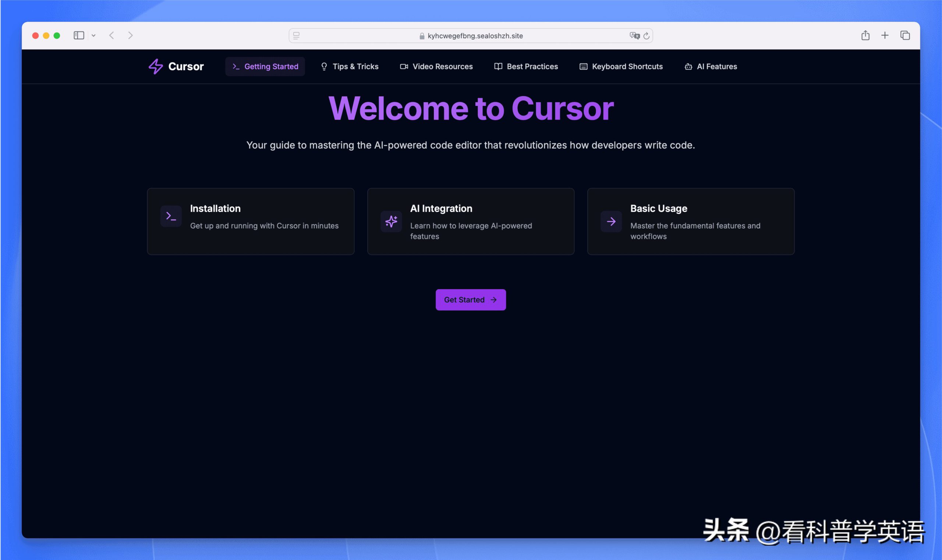This screenshot has width=942, height=560.
Task: Click the reload page icon
Action: tap(646, 35)
